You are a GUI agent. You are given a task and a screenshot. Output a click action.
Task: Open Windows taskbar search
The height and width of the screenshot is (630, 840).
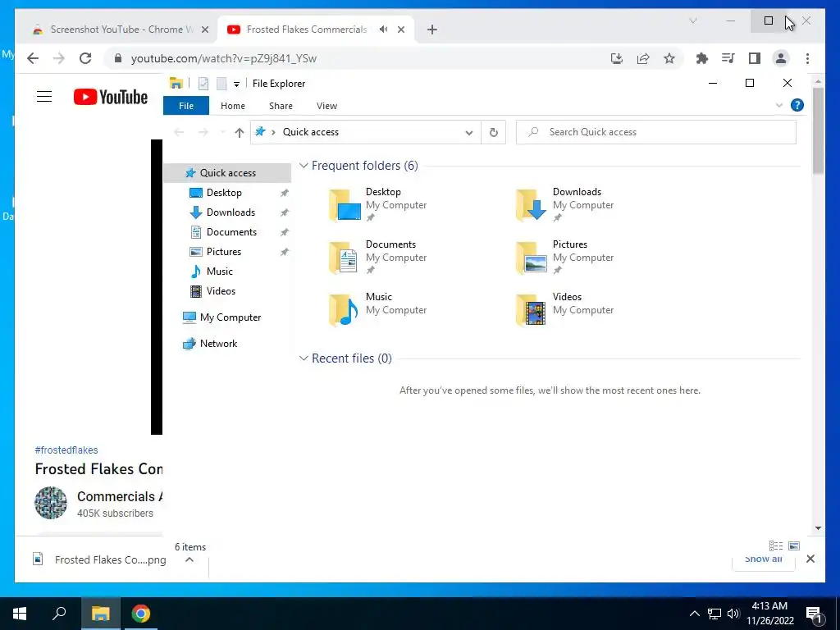pos(59,614)
